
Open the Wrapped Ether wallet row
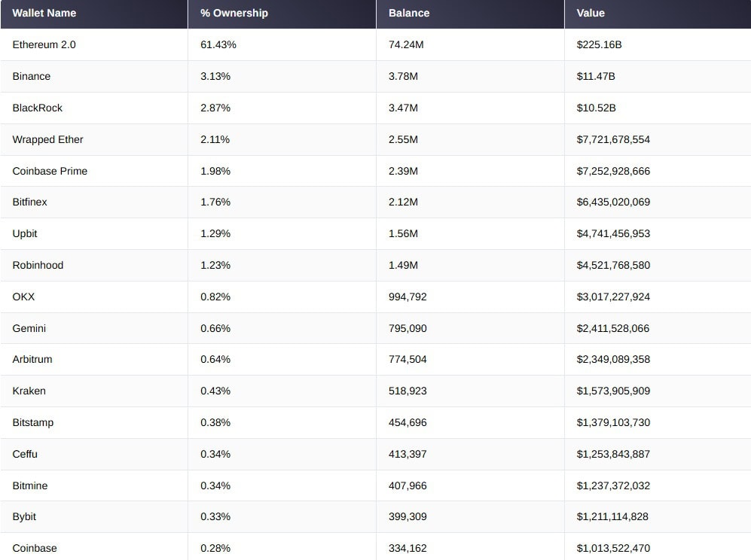tap(47, 139)
